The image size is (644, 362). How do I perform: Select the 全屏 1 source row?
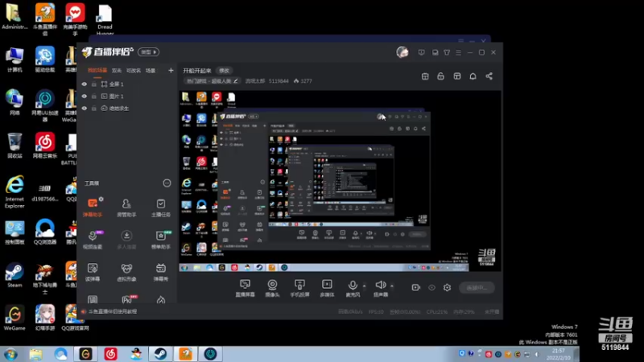point(127,84)
